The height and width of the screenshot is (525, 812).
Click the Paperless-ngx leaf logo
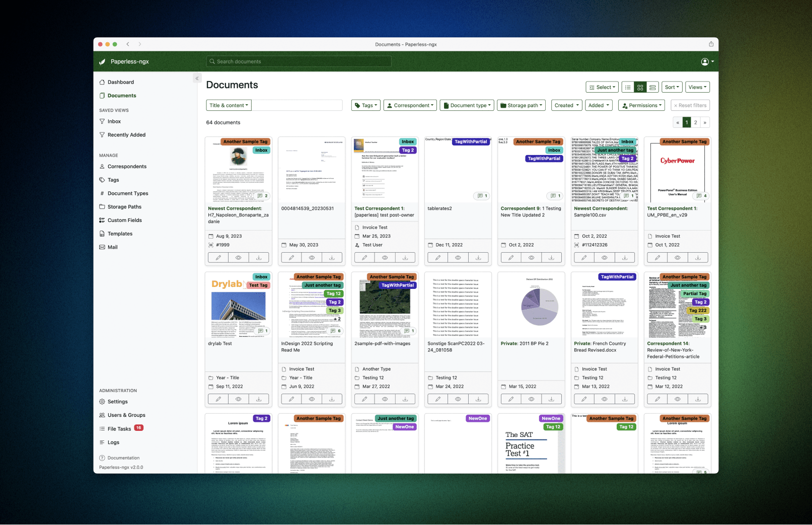point(102,61)
